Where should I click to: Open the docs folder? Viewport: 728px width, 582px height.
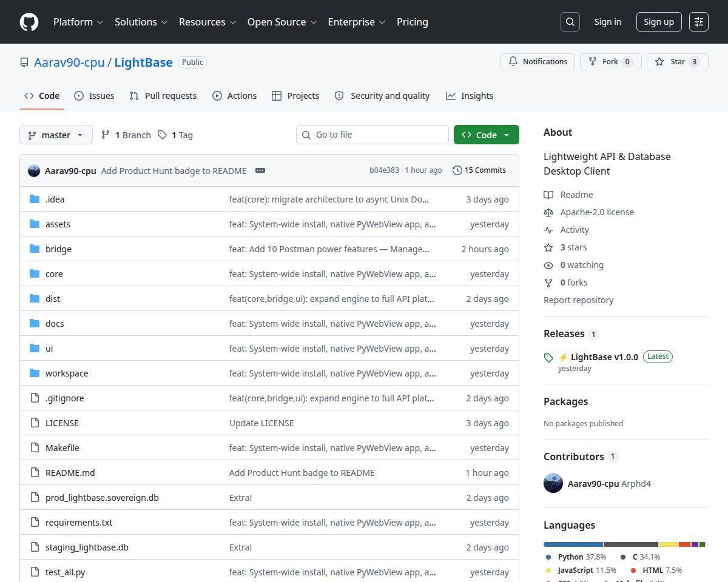tap(55, 324)
